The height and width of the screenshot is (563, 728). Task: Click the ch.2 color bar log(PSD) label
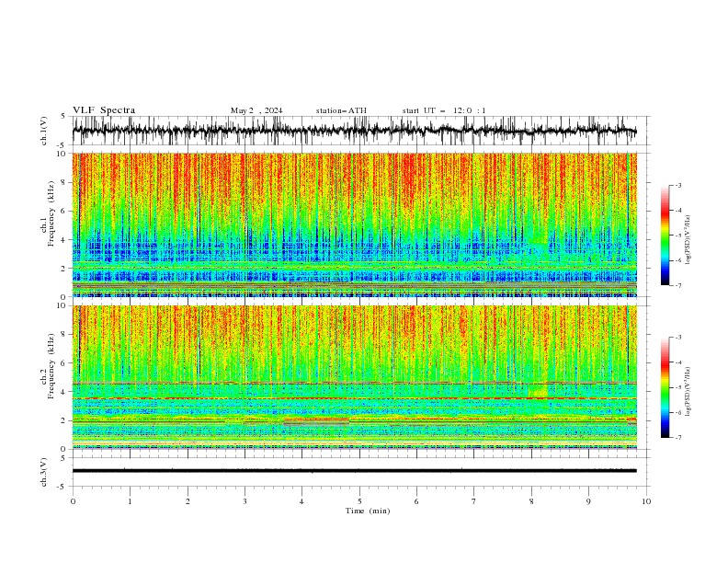point(688,391)
